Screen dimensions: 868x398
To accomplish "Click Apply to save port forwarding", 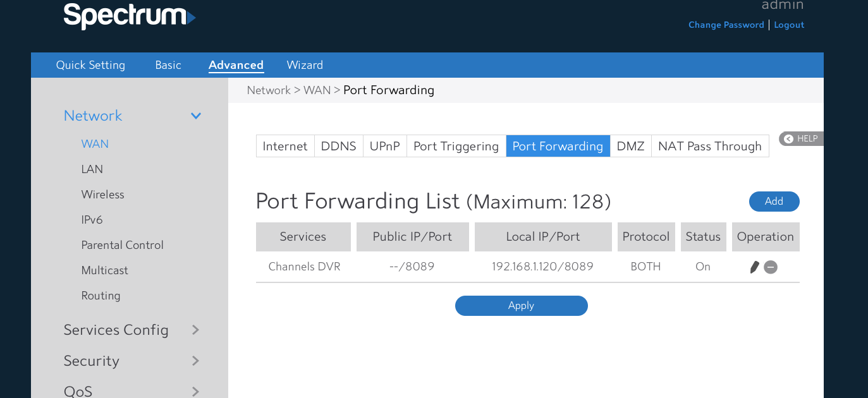I will click(x=521, y=306).
